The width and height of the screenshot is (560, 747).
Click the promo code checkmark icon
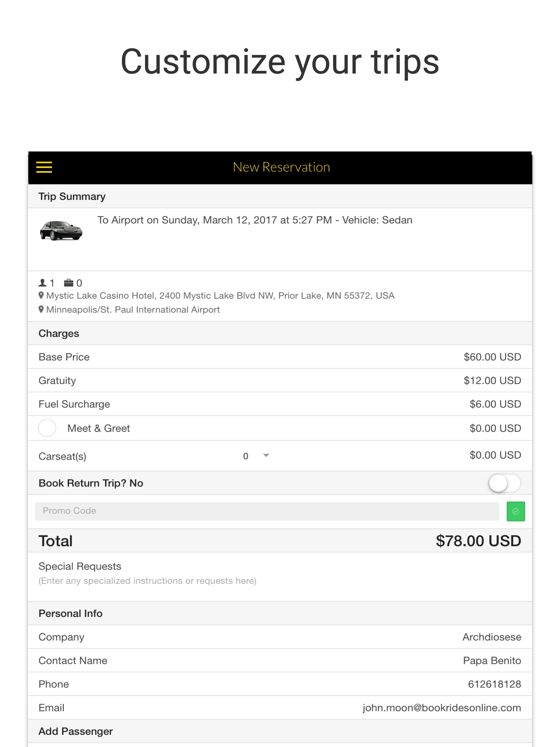click(x=516, y=511)
